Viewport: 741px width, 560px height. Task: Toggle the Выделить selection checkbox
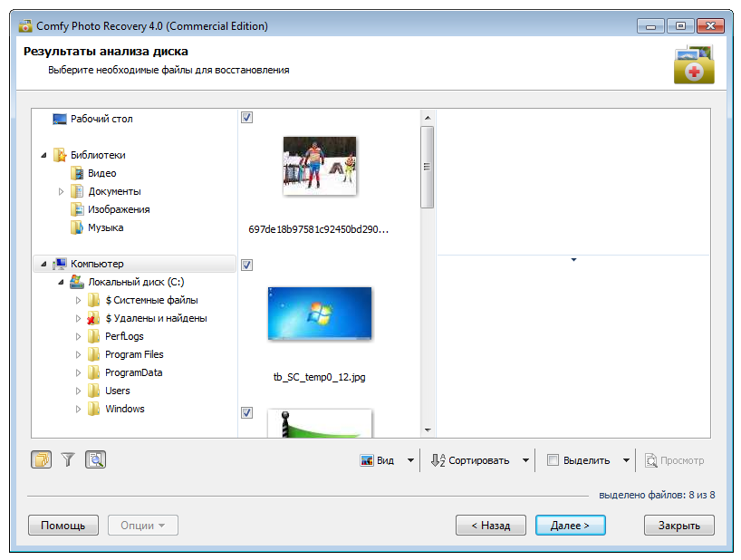coord(553,459)
